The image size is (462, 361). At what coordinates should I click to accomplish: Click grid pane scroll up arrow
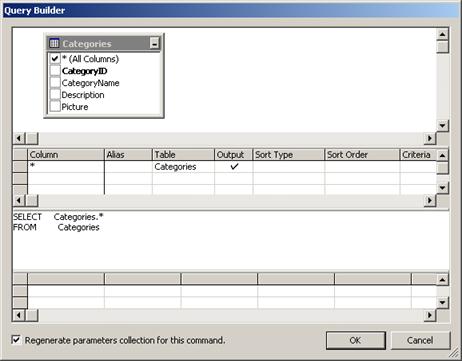pos(442,155)
